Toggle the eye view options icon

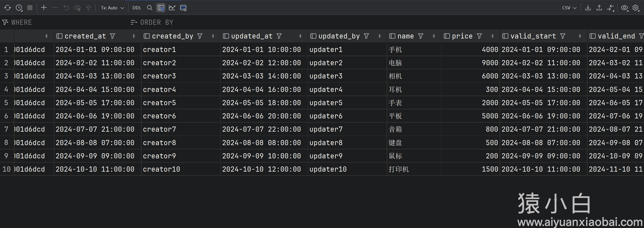624,8
